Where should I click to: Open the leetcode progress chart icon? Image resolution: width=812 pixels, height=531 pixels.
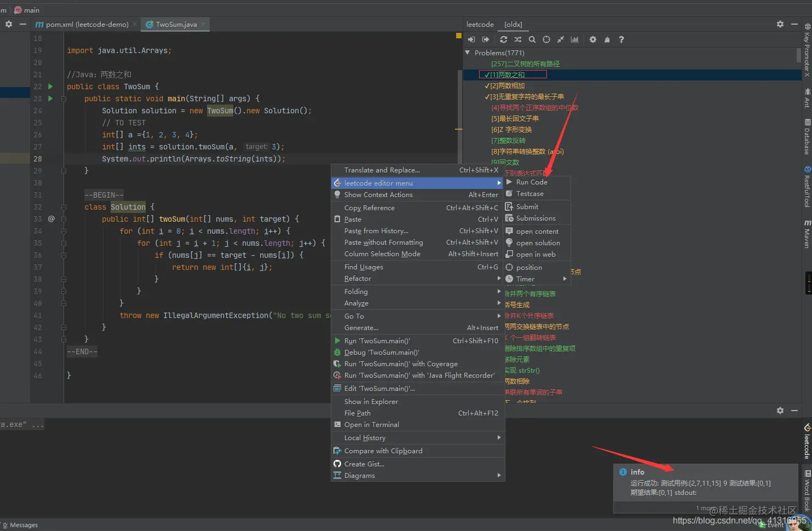click(575, 39)
